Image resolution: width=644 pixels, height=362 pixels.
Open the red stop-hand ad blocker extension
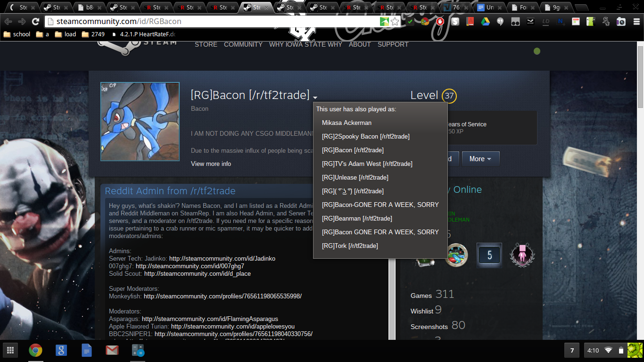tap(440, 21)
